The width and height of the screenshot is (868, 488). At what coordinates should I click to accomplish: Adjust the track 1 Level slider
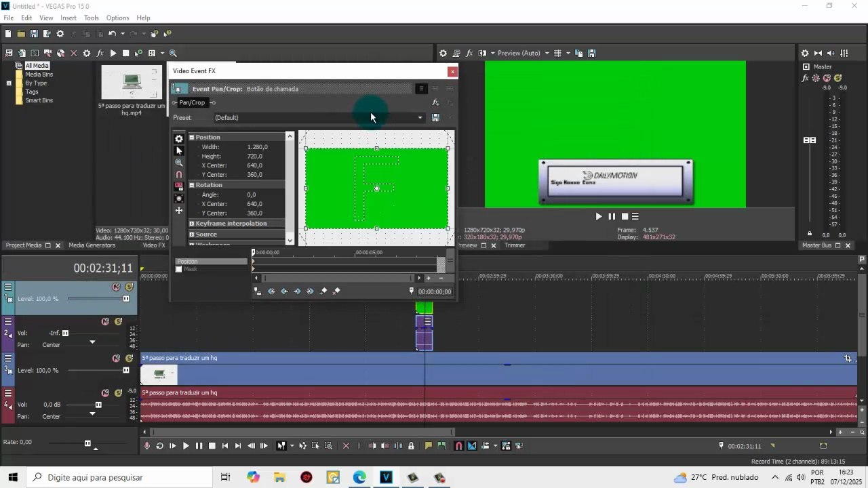coord(125,299)
